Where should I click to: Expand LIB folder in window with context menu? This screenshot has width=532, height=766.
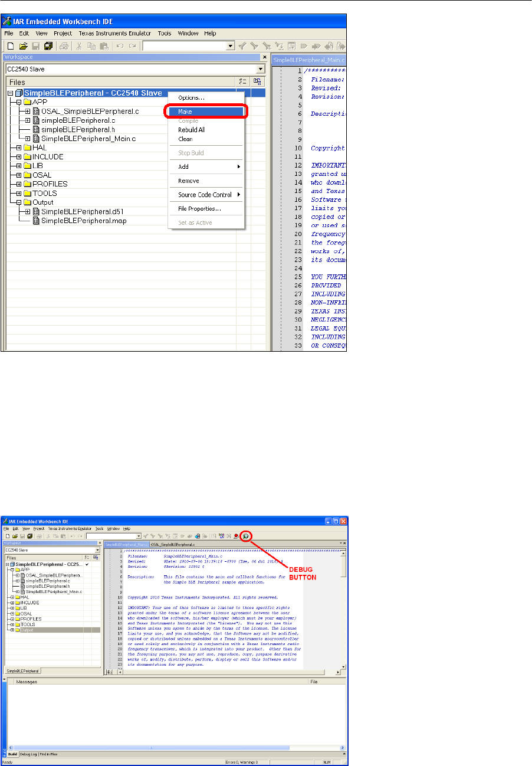(18, 166)
